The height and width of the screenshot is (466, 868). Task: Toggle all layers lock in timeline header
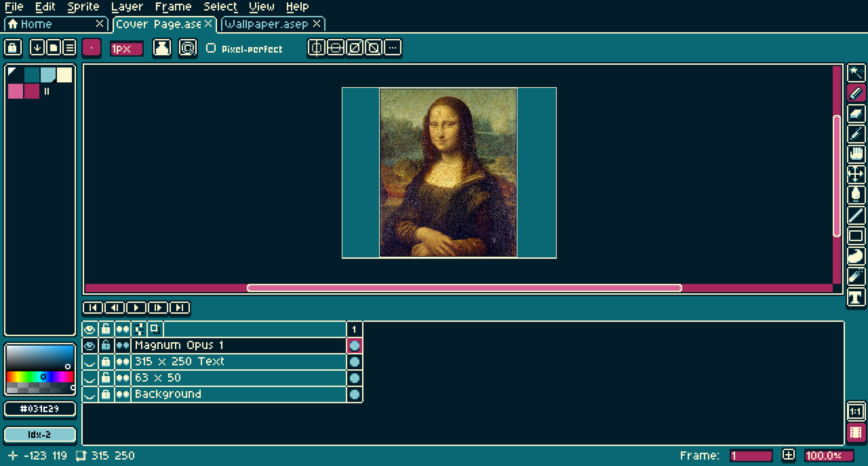tap(106, 329)
